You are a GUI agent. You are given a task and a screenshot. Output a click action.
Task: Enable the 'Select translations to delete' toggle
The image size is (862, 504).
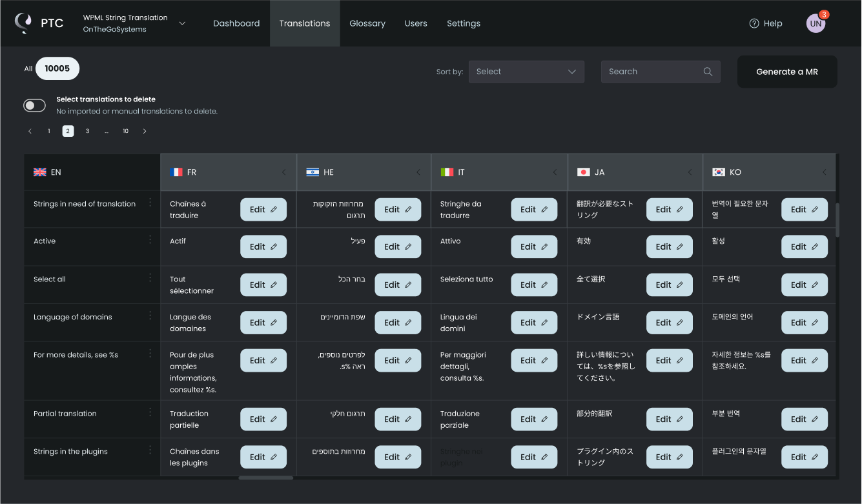click(x=34, y=105)
